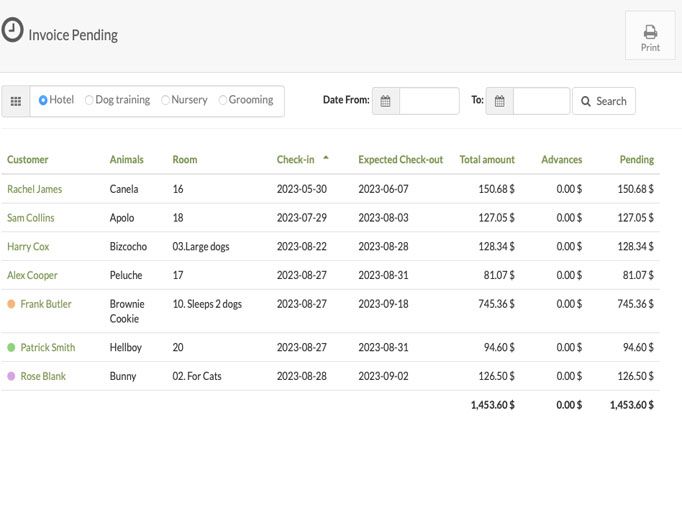Sort by the Customer column header

click(x=28, y=160)
